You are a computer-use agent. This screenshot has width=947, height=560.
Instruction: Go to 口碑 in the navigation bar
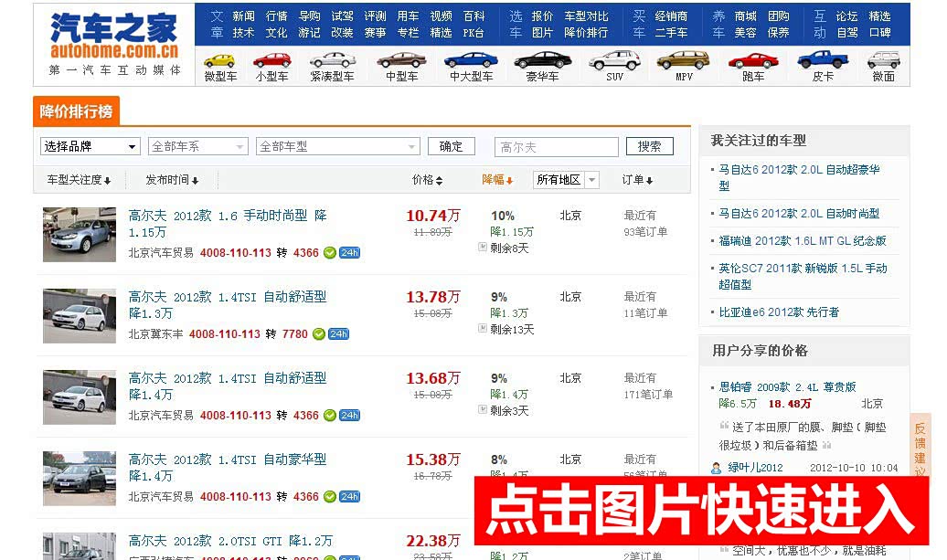(x=879, y=33)
